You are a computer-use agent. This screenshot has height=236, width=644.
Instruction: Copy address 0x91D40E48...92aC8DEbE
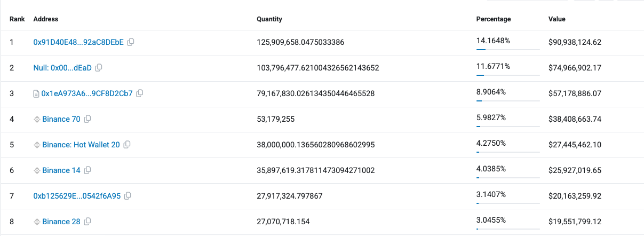[x=131, y=42]
